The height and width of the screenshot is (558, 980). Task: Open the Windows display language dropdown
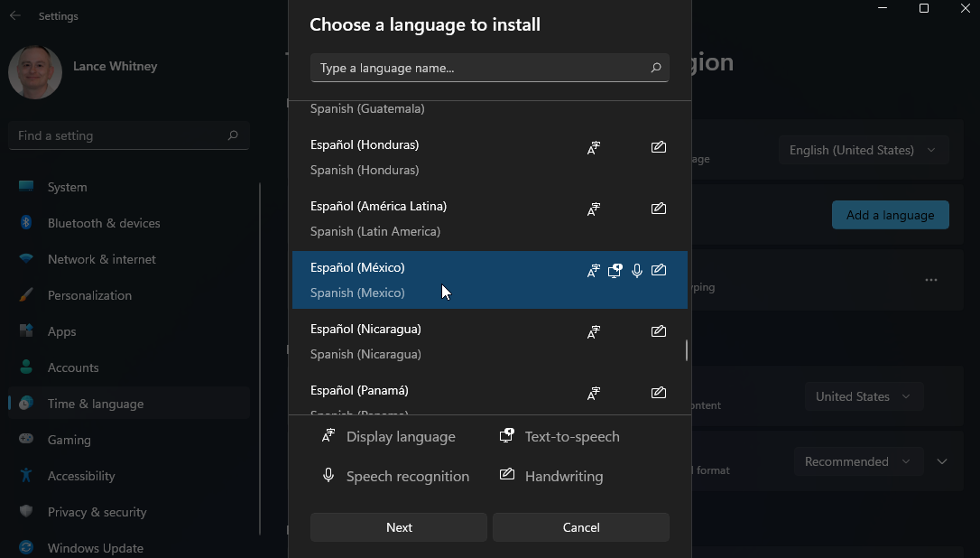(x=863, y=150)
